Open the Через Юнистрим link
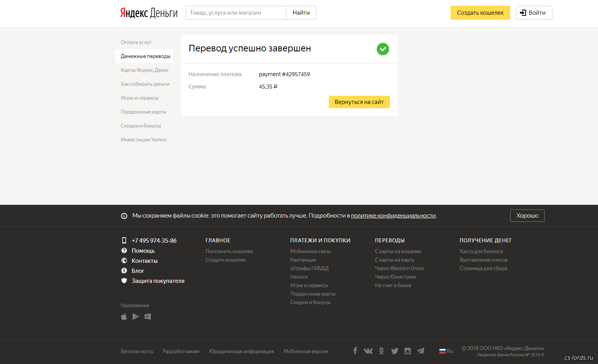Image resolution: width=598 pixels, height=364 pixels. (x=395, y=277)
